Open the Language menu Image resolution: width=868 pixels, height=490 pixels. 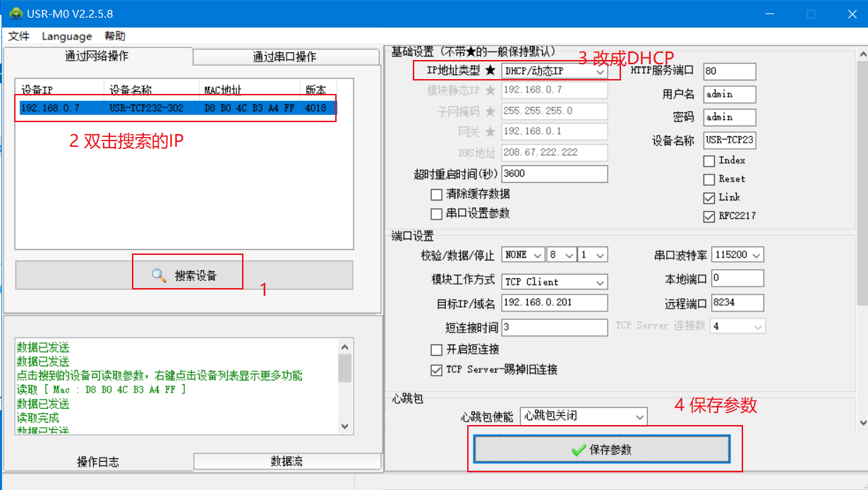pyautogui.click(x=66, y=36)
